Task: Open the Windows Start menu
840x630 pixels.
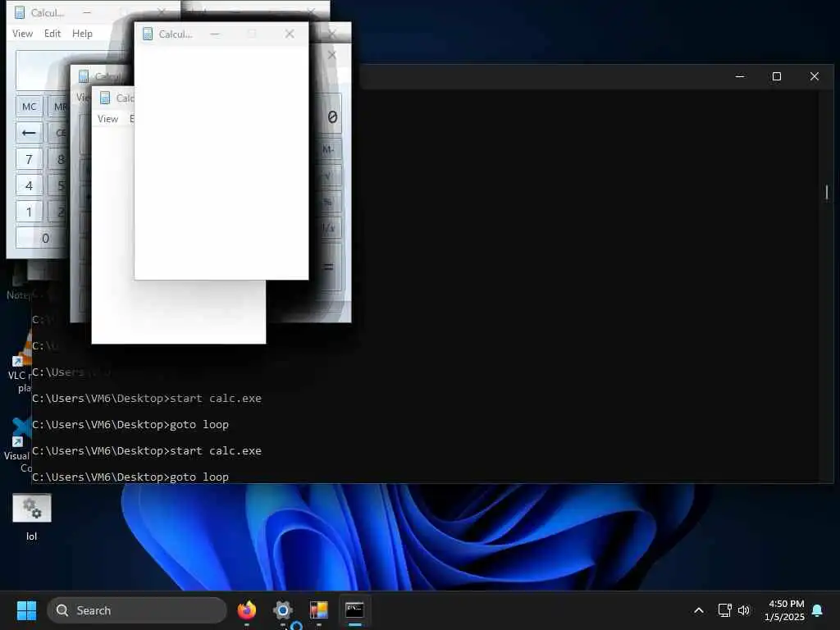Action: click(26, 610)
